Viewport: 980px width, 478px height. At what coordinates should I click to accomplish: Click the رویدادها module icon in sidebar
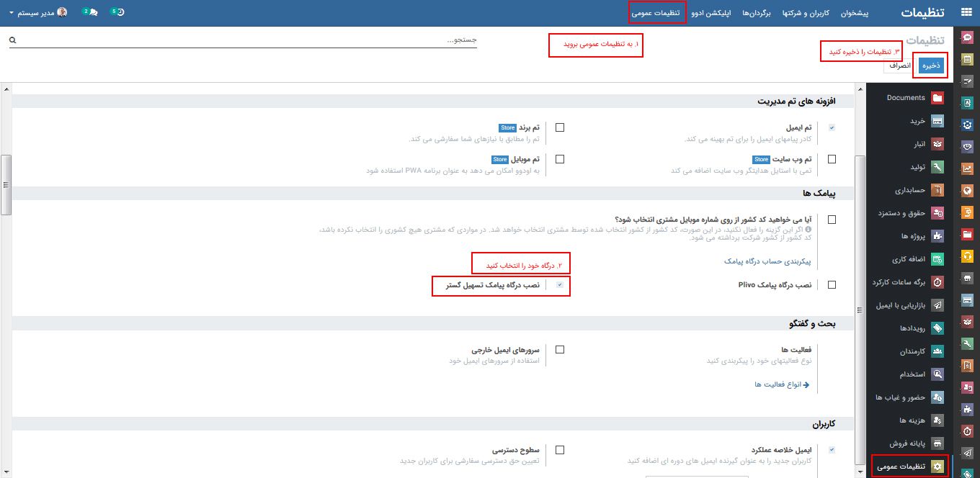937,328
